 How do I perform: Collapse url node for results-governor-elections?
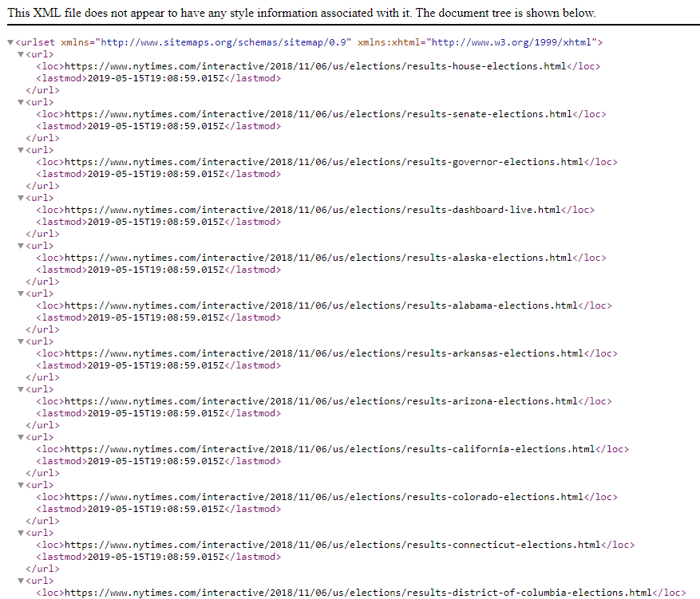pos(21,150)
